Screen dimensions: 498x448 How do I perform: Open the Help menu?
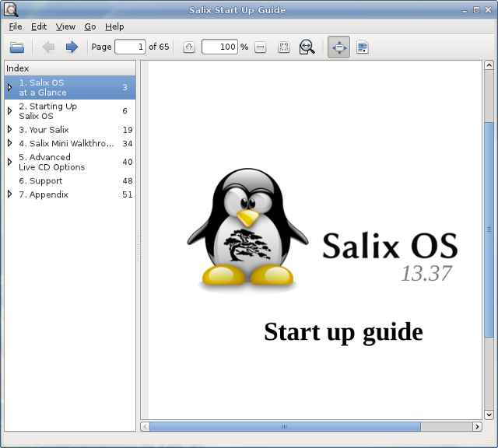point(114,26)
